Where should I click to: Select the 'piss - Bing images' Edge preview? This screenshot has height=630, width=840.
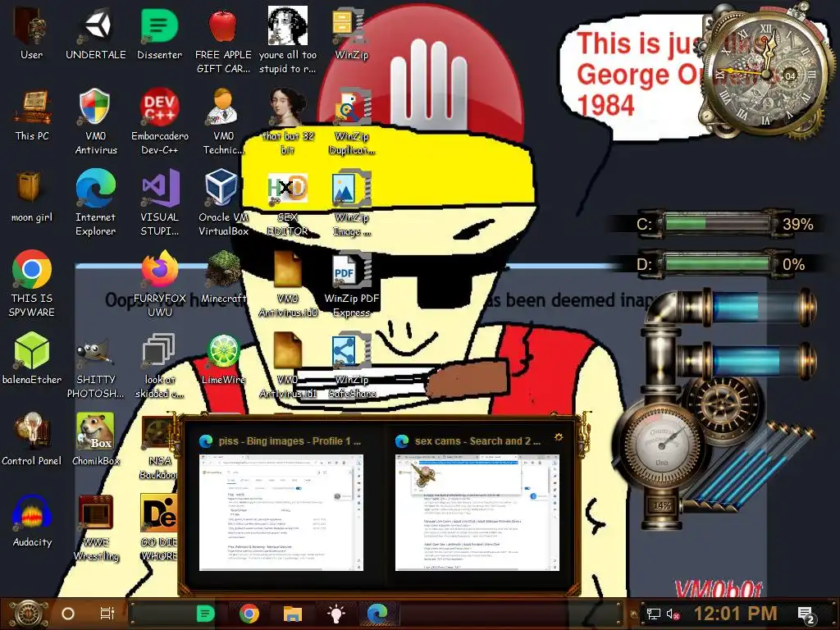(x=281, y=513)
